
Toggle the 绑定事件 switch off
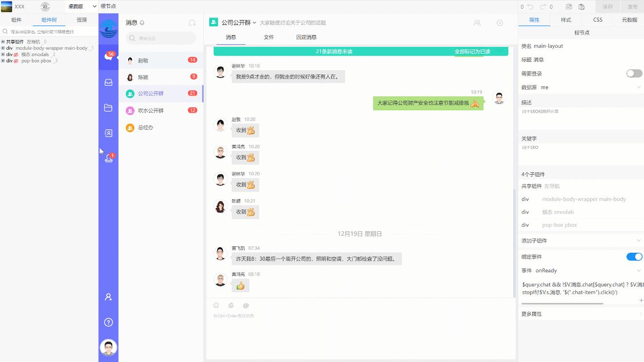pos(634,257)
